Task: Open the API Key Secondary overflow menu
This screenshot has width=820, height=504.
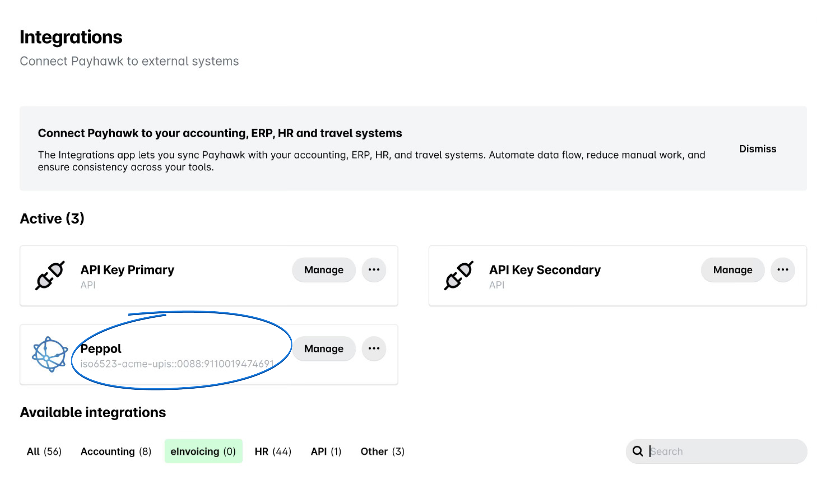Action: coord(783,270)
